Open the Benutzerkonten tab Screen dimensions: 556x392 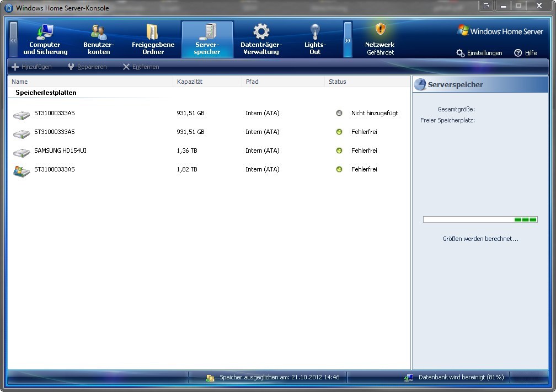[99, 39]
